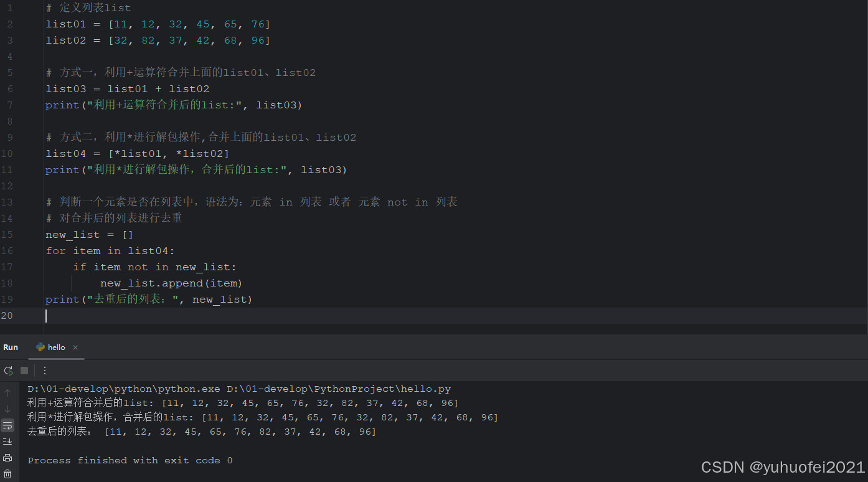Jump down the stack trace arrow
Screen dimensions: 868x482
[x=7, y=409]
